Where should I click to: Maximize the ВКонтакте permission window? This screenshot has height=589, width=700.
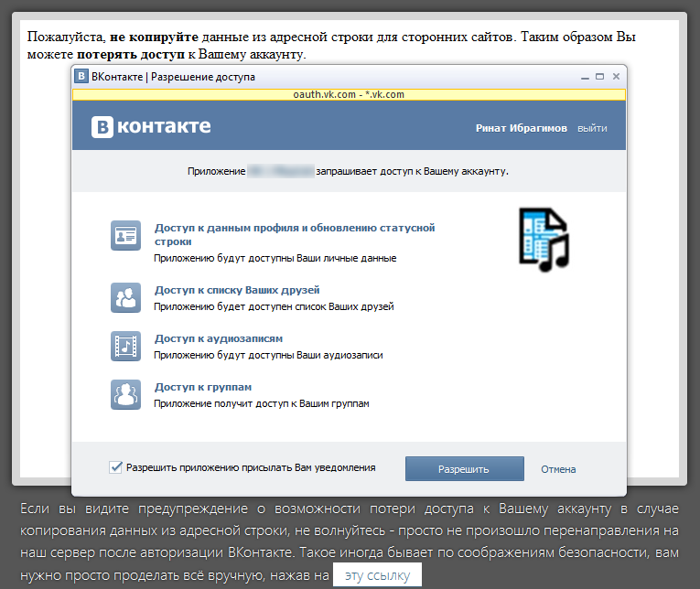pos(600,77)
